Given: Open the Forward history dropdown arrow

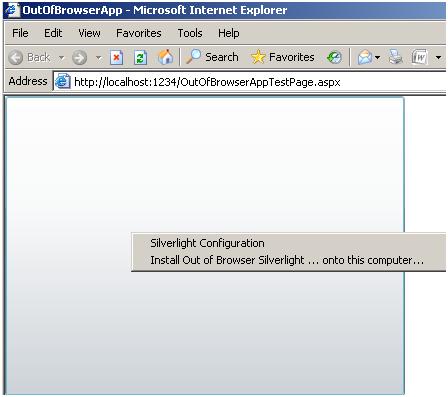Looking at the screenshot, I should tap(98, 57).
